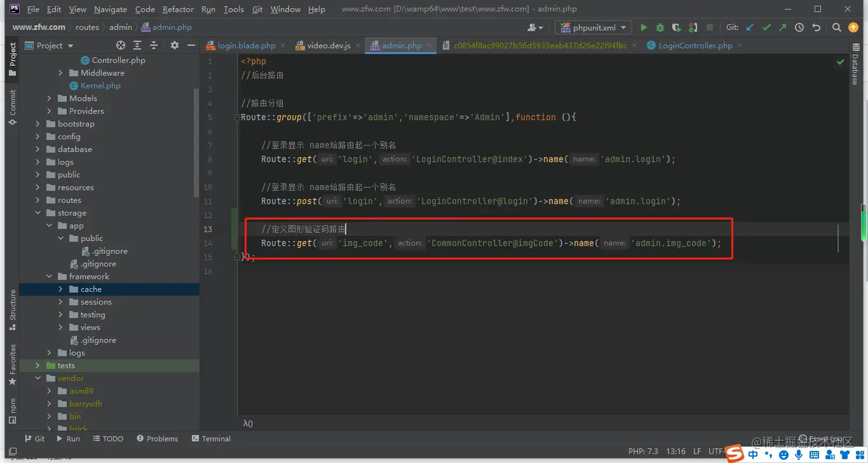Hide the Project tool window
Viewport: 868px width, 463px height.
coord(190,45)
